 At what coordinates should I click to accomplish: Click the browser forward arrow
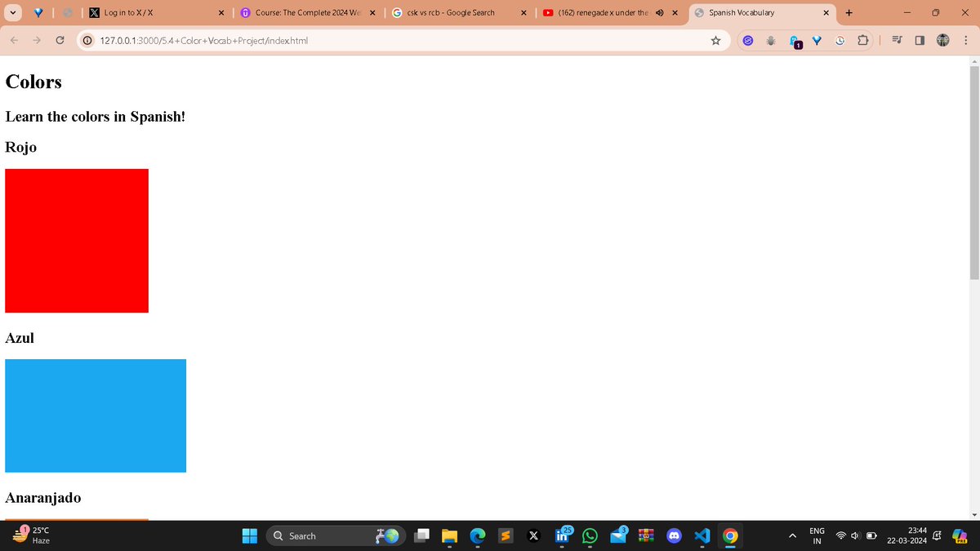point(37,40)
